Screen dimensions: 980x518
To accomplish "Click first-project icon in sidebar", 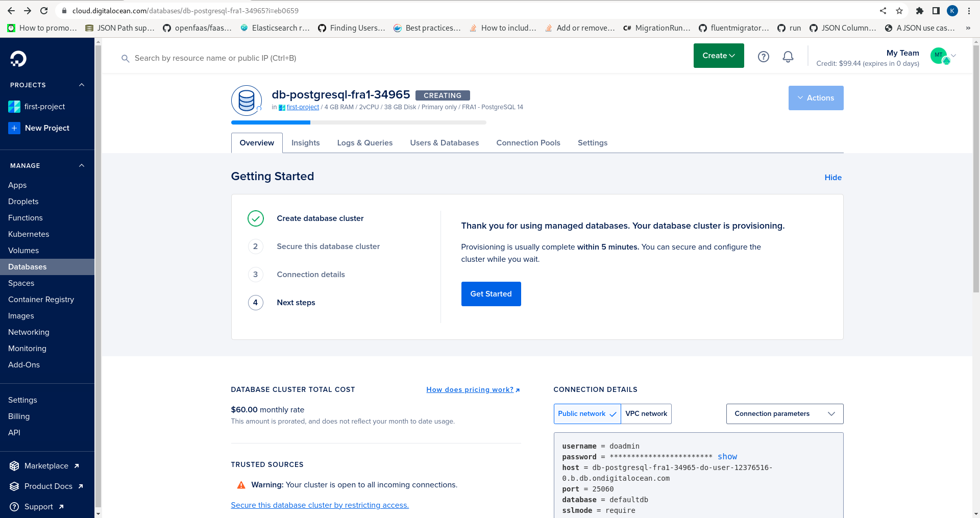I will click(14, 107).
